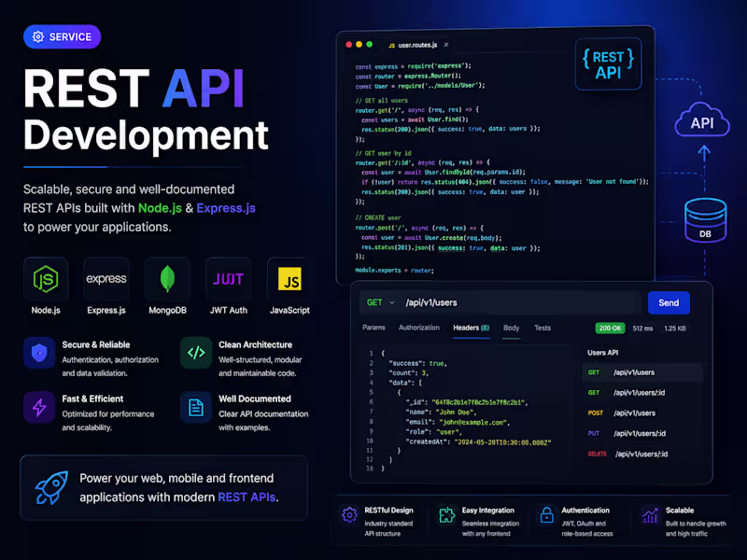
Task: Click the // CREATE user comment line
Action: pyautogui.click(x=378, y=217)
